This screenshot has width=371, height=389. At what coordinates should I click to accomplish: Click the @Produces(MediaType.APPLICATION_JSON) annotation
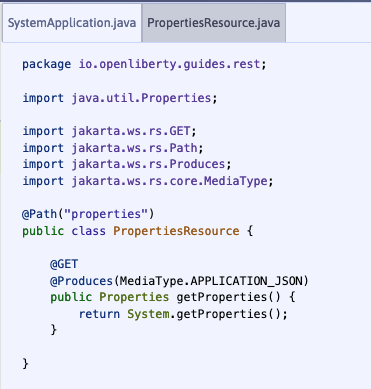point(179,281)
